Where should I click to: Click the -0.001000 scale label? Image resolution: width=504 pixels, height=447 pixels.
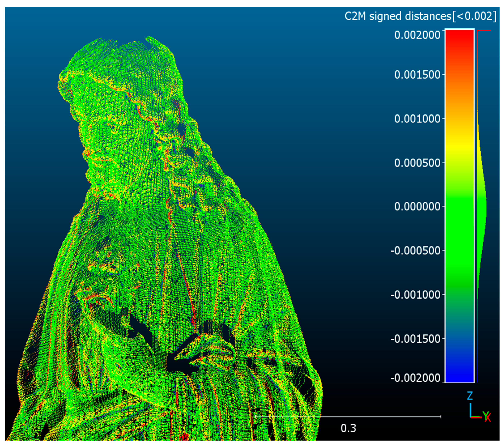415,295
